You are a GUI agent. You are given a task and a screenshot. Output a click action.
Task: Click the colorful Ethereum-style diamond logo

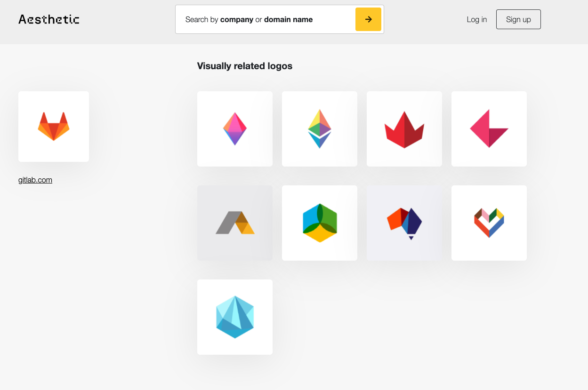pyautogui.click(x=319, y=128)
